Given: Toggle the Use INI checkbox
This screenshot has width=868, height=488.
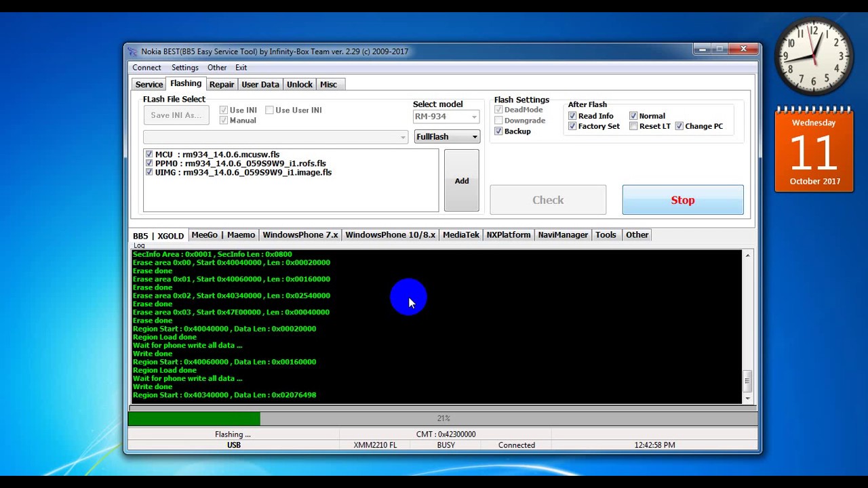Looking at the screenshot, I should [x=224, y=110].
